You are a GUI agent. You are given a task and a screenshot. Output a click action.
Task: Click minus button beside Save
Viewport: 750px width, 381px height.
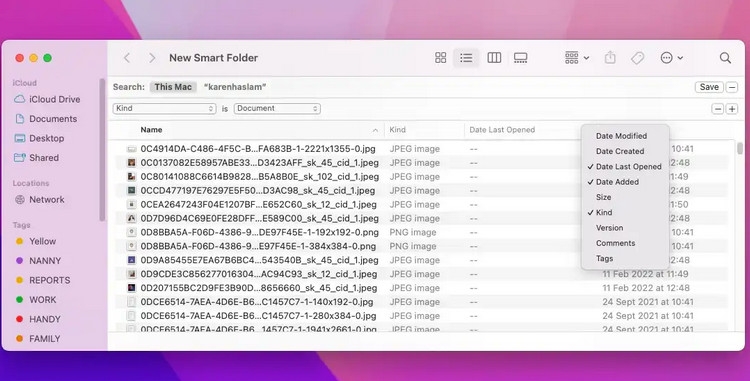732,87
